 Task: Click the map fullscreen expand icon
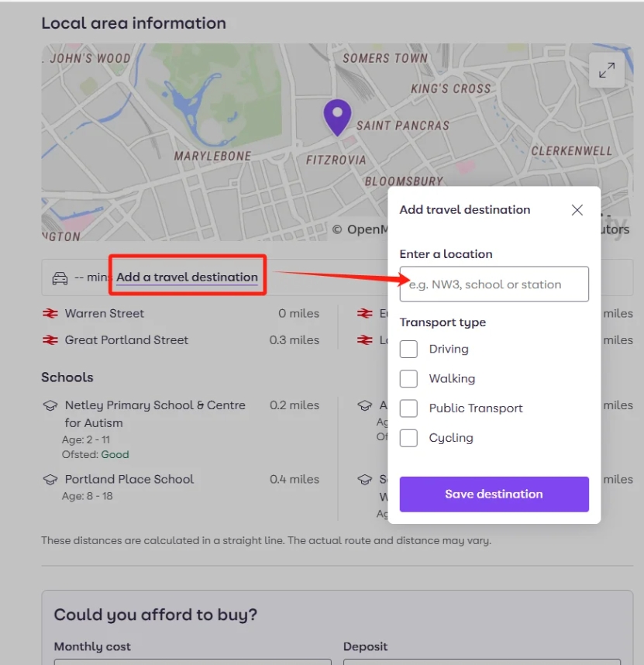click(x=607, y=70)
